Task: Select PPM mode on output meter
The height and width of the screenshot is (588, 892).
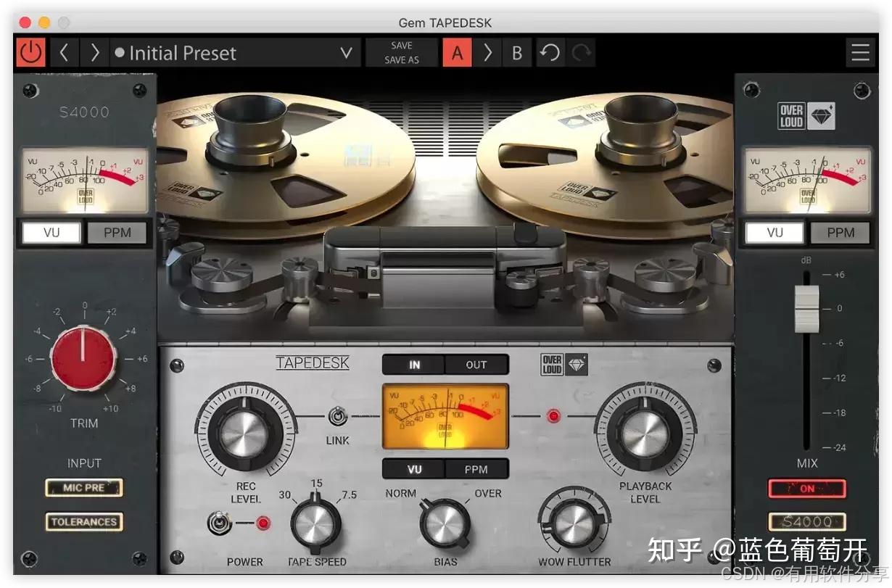Action: tap(841, 233)
